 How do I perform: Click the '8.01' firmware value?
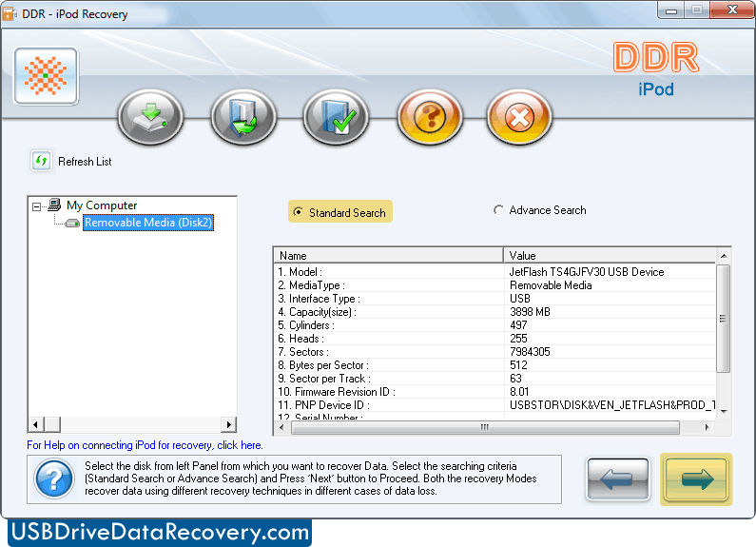tap(519, 392)
